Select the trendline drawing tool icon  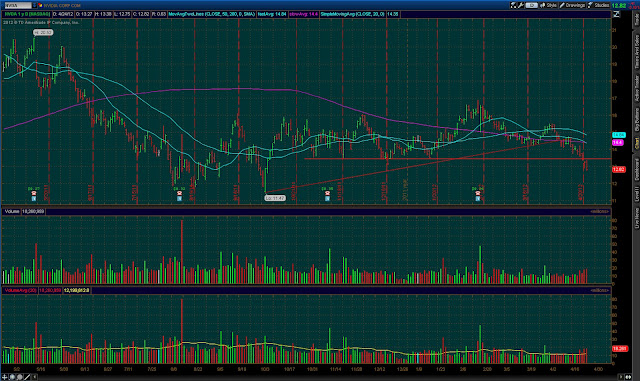pos(27,377)
